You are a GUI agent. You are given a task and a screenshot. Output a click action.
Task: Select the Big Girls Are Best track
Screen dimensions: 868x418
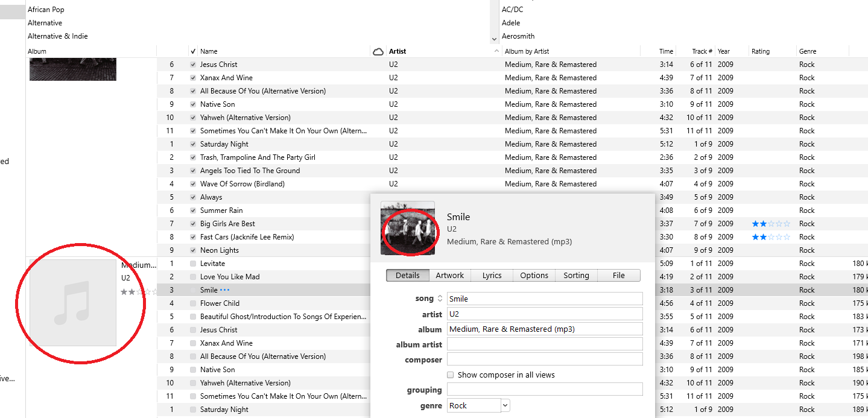pos(227,224)
